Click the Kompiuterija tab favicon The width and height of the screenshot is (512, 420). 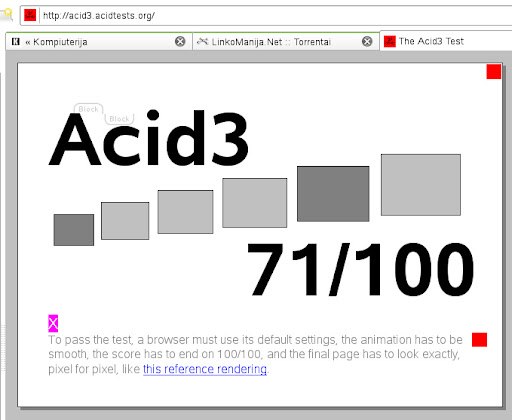click(16, 42)
